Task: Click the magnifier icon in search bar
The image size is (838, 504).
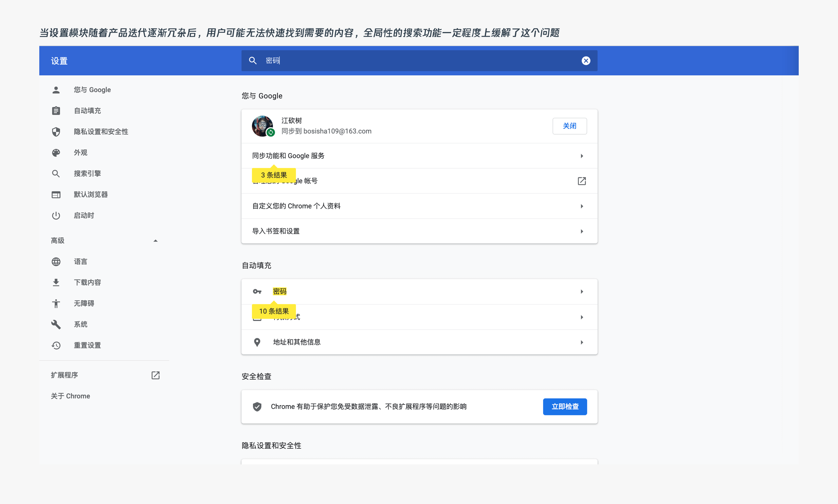Action: point(252,61)
